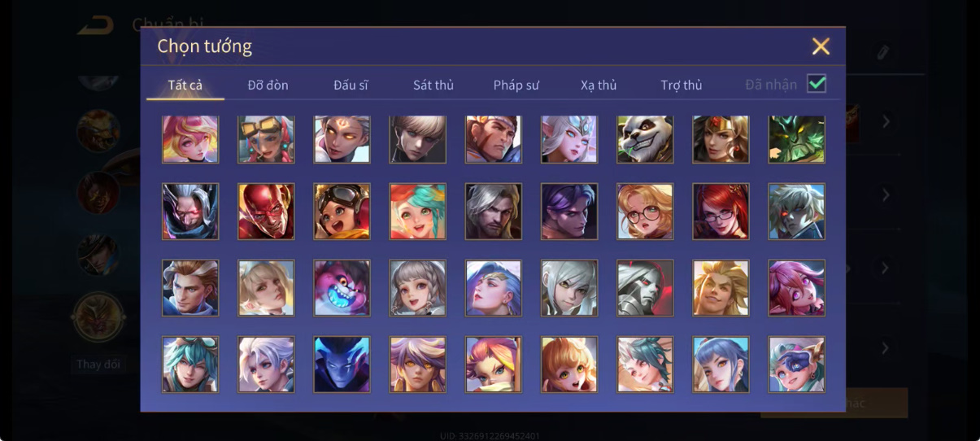Open the Sát thủ tab
The width and height of the screenshot is (980, 441).
click(x=433, y=85)
